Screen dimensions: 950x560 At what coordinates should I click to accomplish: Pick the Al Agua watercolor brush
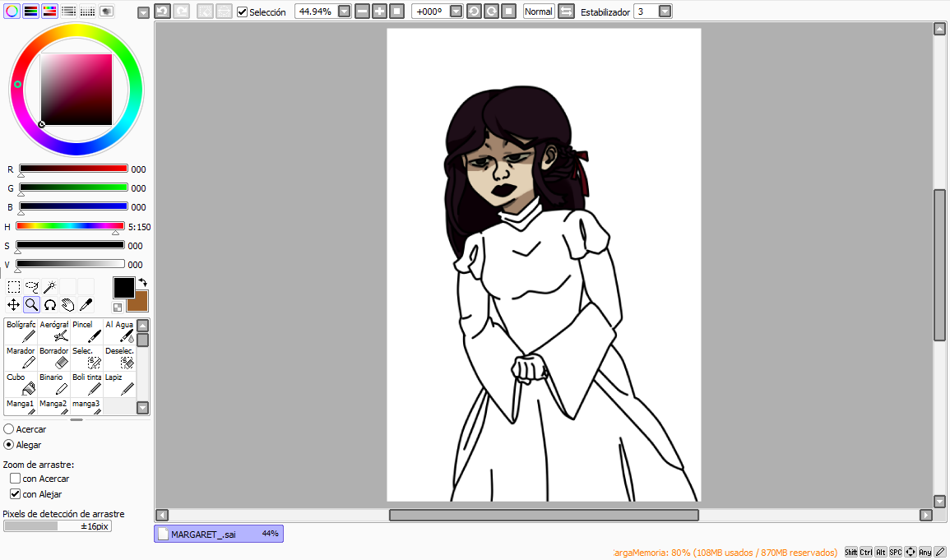pyautogui.click(x=119, y=331)
